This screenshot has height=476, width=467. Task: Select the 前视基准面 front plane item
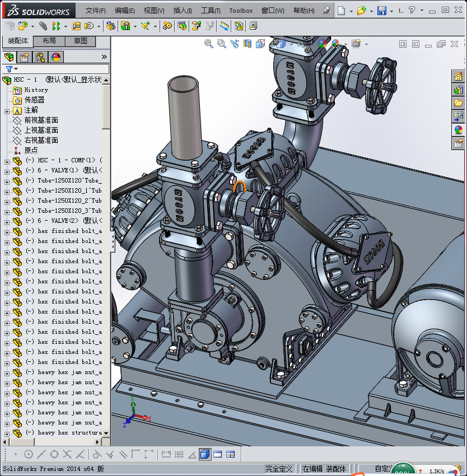point(41,120)
